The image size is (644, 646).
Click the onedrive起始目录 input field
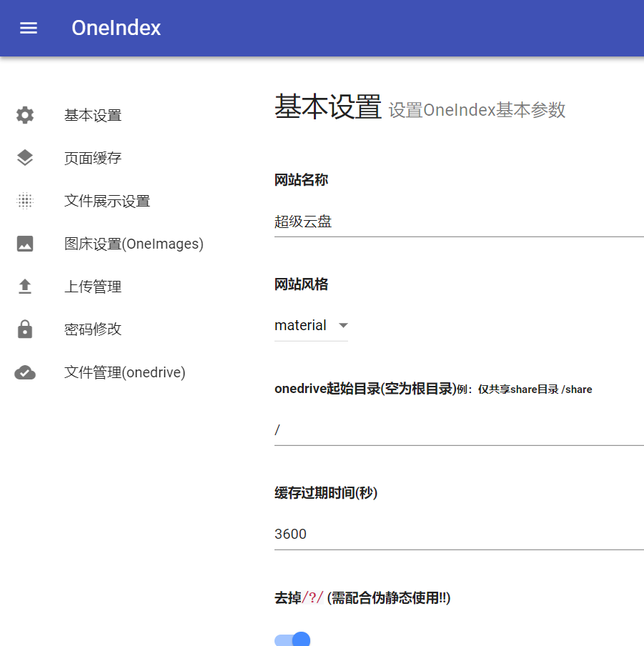click(459, 430)
